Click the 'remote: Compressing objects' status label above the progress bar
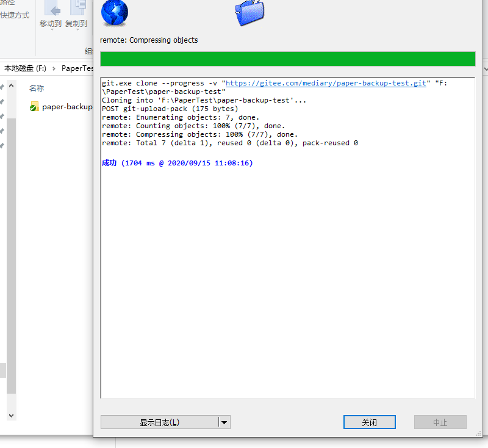The image size is (488, 448). pos(149,40)
